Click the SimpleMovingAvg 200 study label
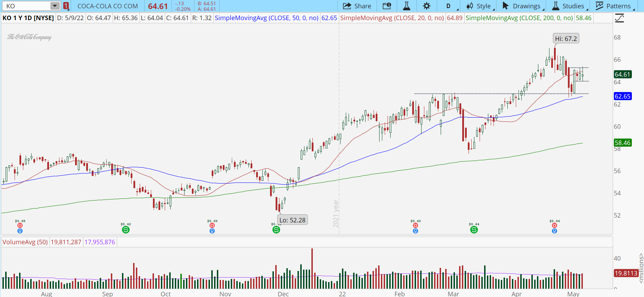Screen dimensions: 644x297 [x=519, y=18]
